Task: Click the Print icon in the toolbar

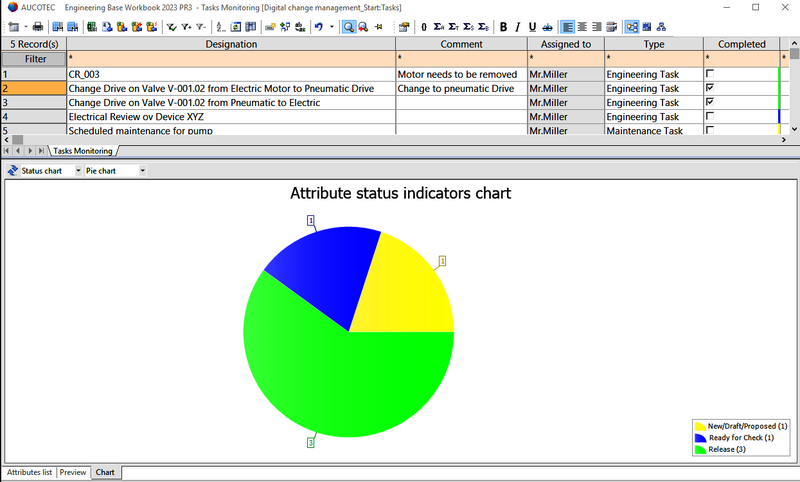Action: [x=37, y=27]
